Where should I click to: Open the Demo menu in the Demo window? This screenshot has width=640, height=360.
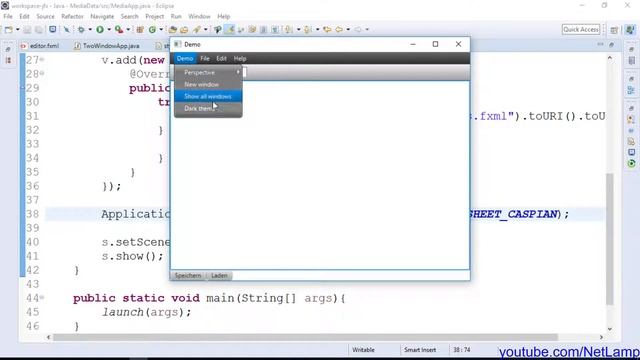point(184,58)
